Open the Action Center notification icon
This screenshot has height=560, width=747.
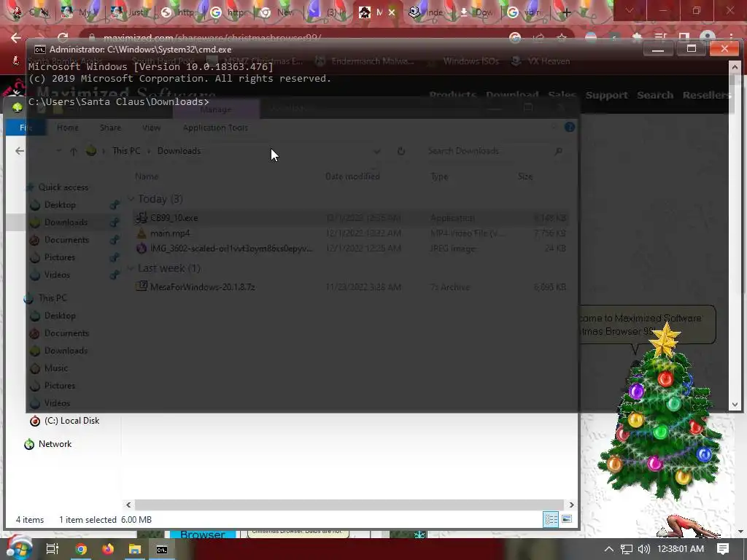point(723,549)
